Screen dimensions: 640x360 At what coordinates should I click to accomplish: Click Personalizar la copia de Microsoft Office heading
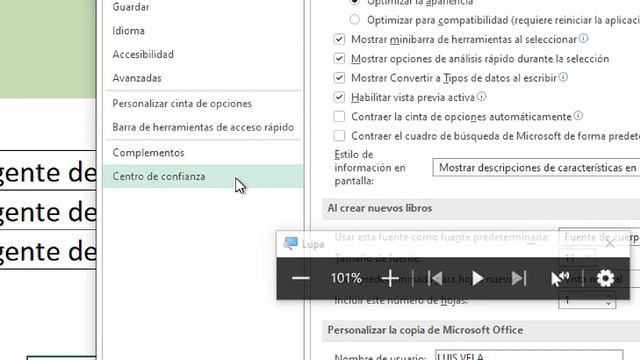(x=425, y=330)
